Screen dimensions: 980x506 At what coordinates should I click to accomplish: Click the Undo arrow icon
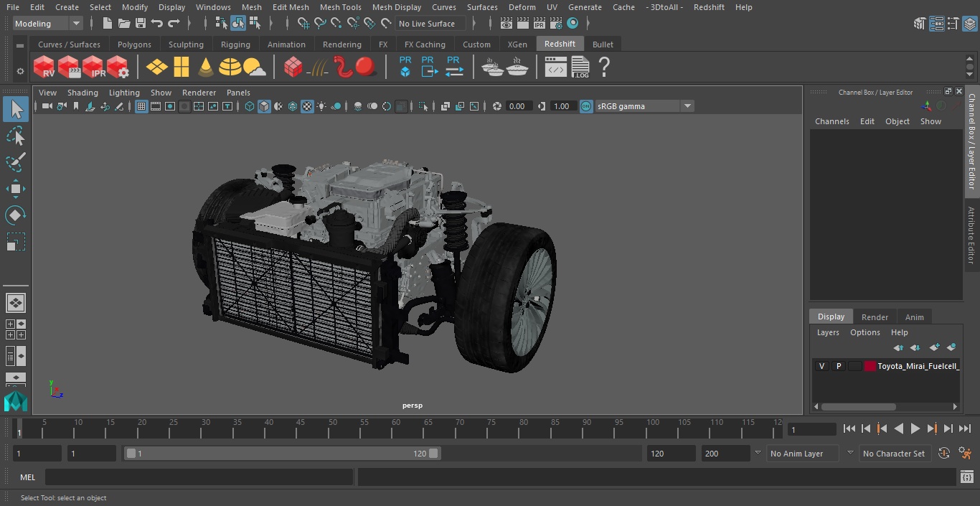pos(156,24)
